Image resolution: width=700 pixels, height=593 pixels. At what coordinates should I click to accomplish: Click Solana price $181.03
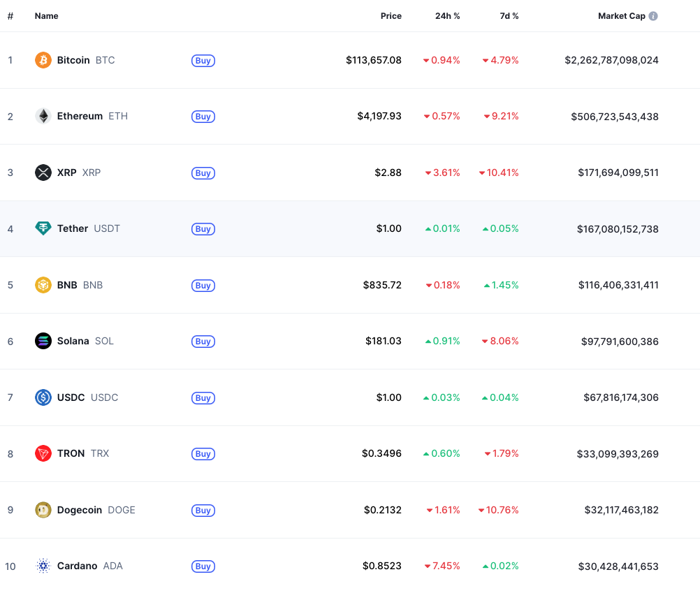[x=384, y=342]
